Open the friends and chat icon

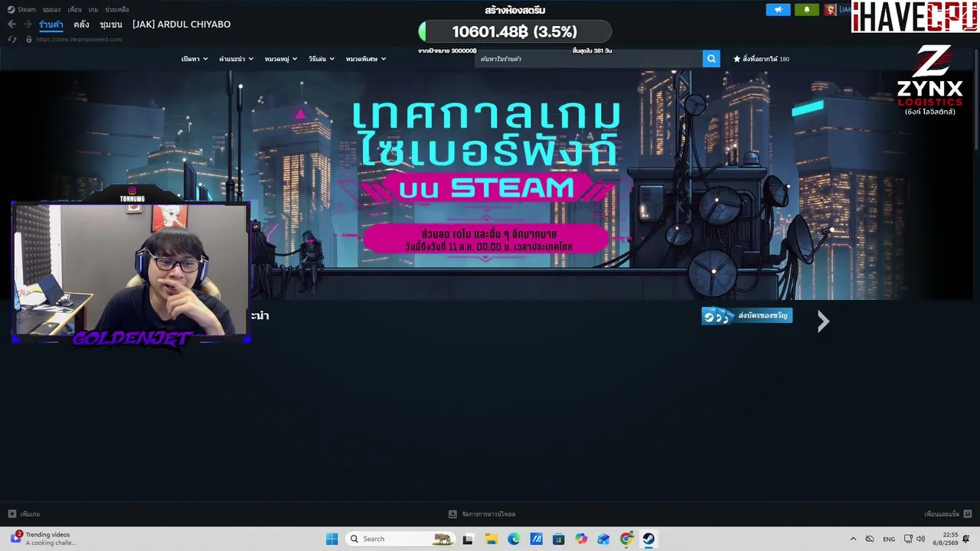click(968, 514)
